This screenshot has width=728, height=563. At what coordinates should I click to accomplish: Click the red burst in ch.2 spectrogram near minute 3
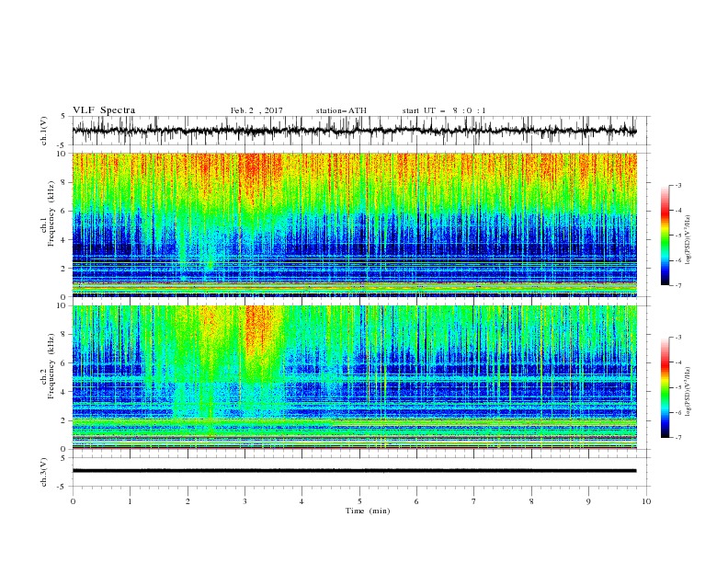click(260, 332)
